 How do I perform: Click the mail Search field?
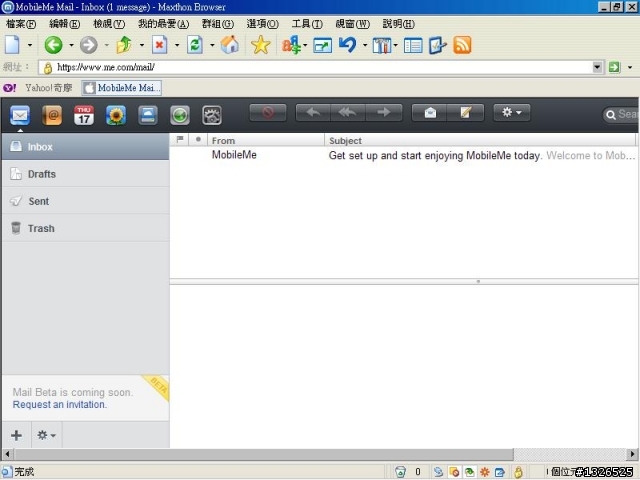pos(621,114)
